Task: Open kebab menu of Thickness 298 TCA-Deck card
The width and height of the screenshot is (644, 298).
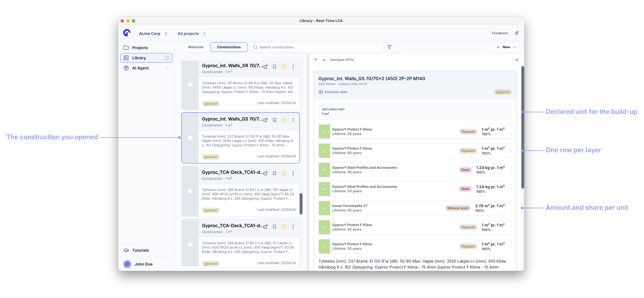Action: click(x=293, y=173)
